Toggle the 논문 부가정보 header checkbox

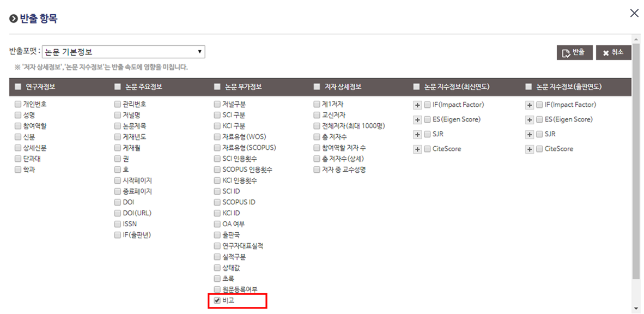pyautogui.click(x=217, y=87)
